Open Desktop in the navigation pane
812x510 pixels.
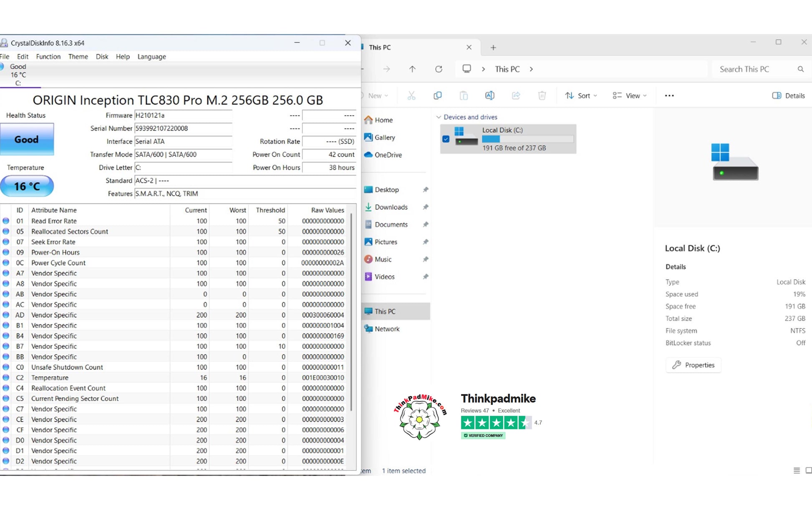point(381,190)
